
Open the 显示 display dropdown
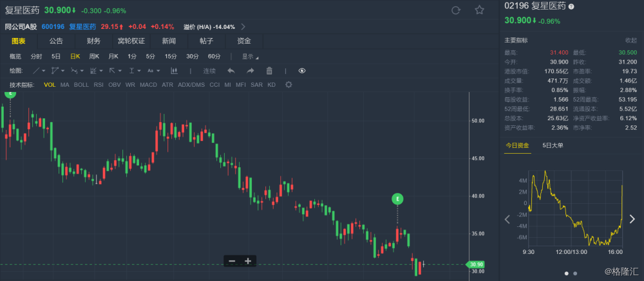click(x=250, y=57)
